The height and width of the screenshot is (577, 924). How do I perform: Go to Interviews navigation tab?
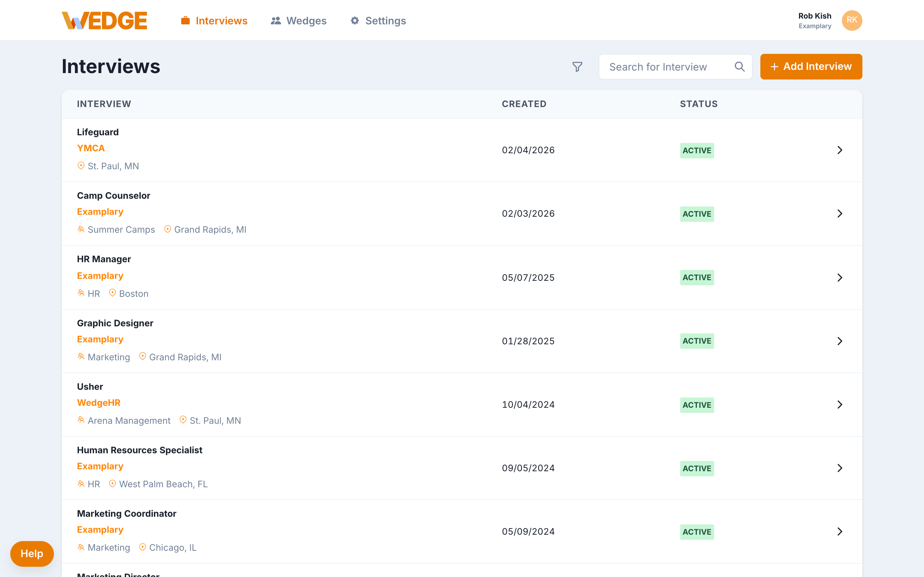coord(214,21)
